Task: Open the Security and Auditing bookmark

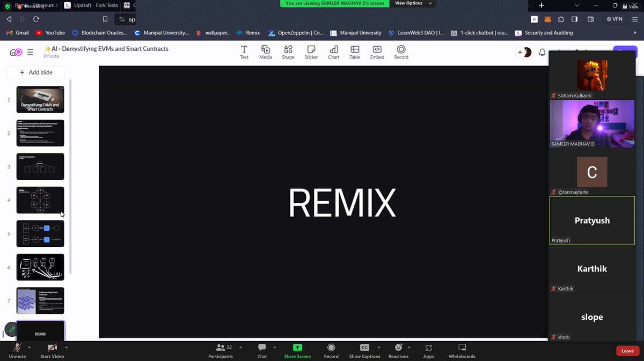Action: 544,33
